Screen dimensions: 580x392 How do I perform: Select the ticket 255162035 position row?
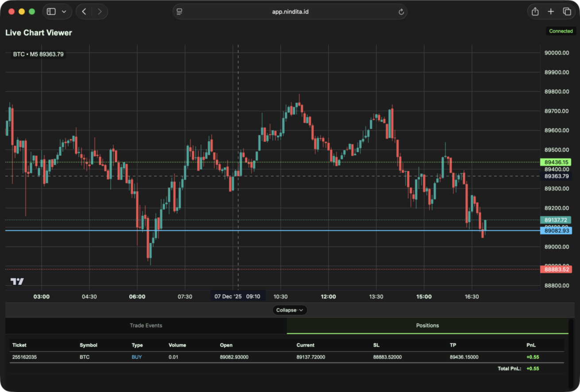tap(24, 357)
